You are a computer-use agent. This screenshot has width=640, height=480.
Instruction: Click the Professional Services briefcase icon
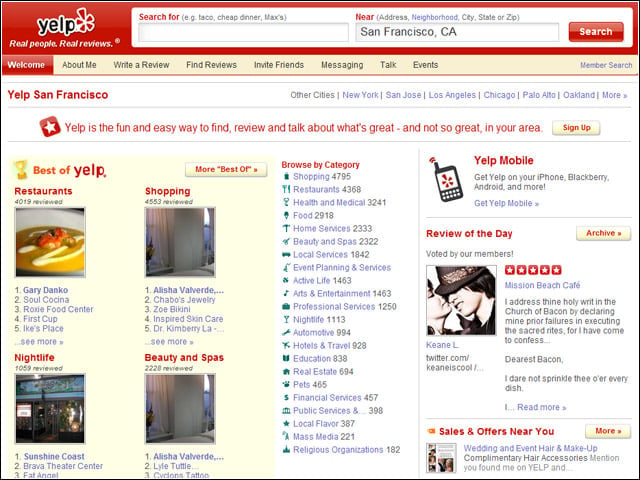click(286, 307)
